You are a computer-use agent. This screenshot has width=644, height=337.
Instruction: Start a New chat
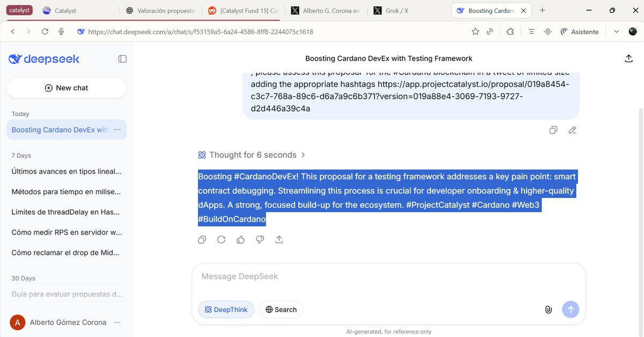tap(67, 87)
